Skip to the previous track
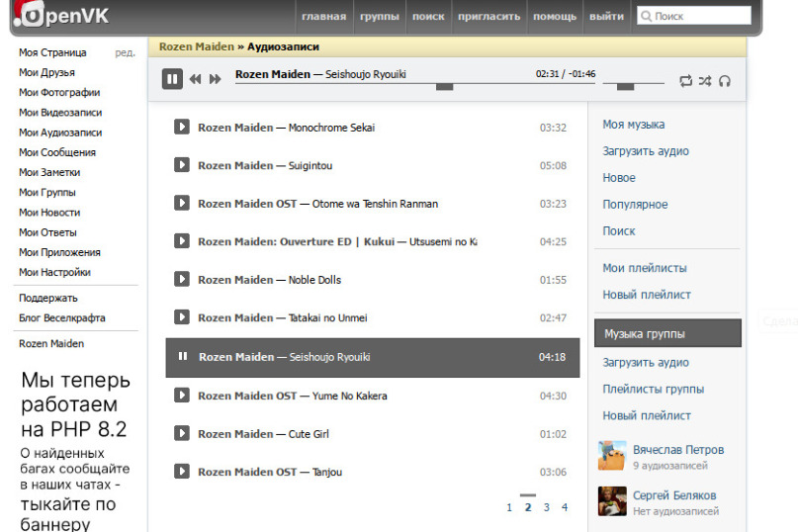798x532 pixels. pyautogui.click(x=195, y=79)
